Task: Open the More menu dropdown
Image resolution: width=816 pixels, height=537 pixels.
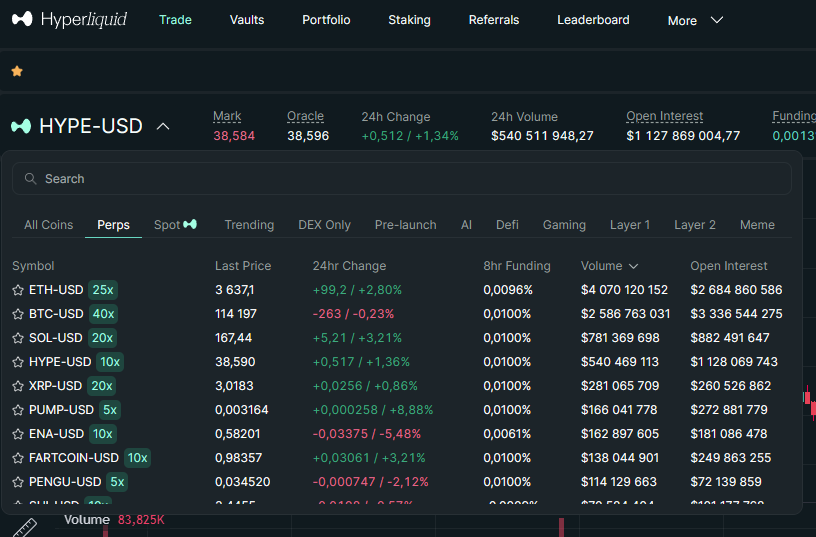Action: point(695,20)
